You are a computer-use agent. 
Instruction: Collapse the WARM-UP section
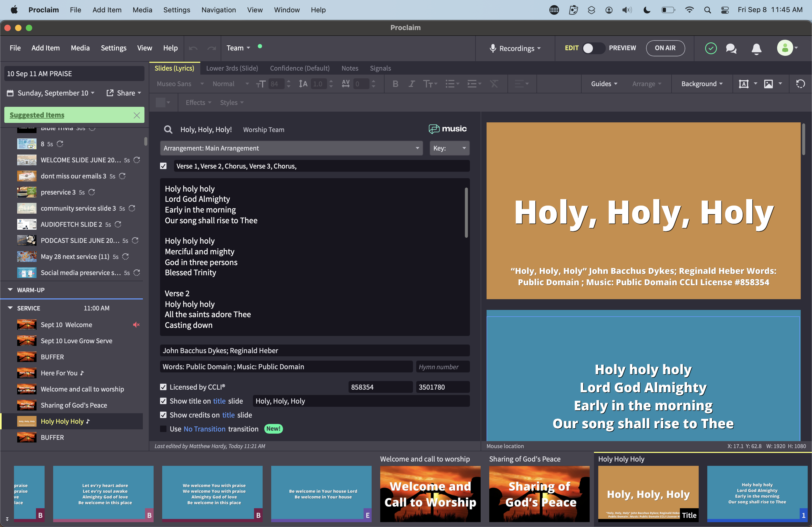[x=10, y=290]
